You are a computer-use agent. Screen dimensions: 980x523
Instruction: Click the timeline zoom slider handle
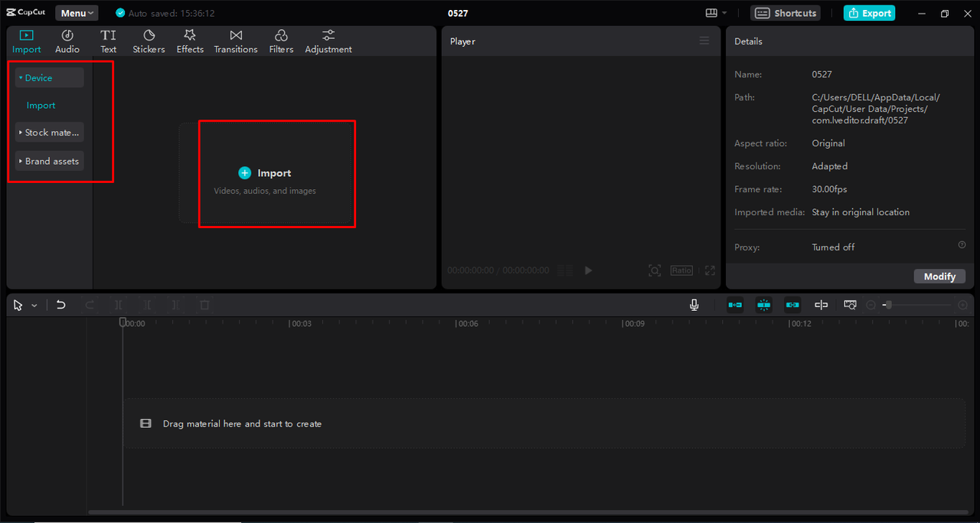887,305
